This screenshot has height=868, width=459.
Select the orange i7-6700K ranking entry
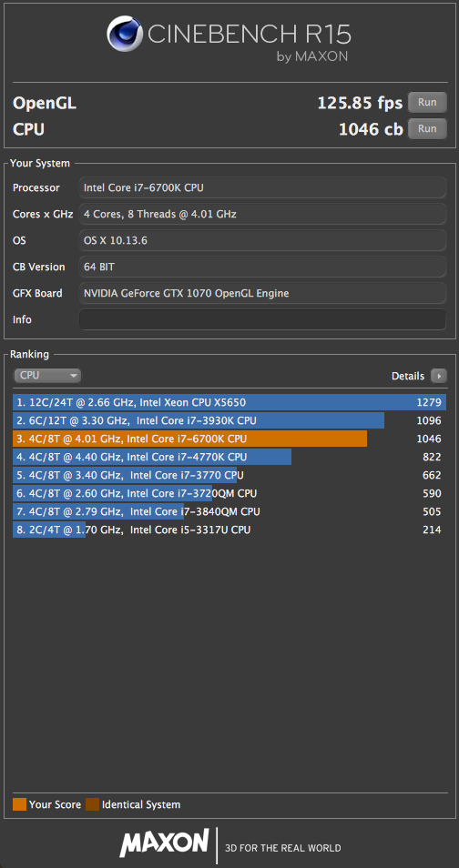pos(229,439)
